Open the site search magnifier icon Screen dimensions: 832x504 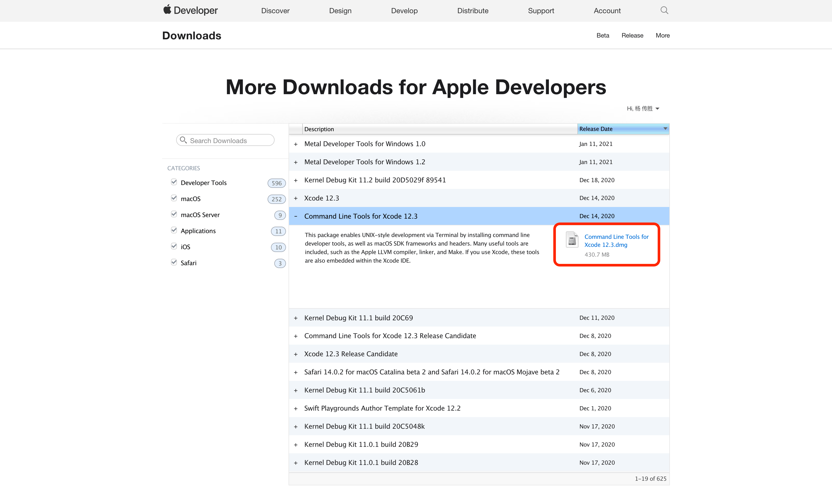click(x=664, y=10)
